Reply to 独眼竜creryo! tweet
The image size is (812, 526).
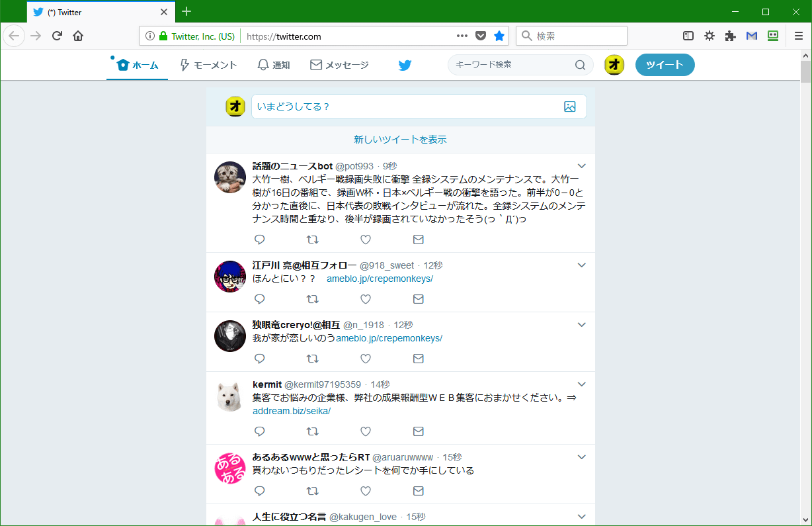tap(260, 359)
